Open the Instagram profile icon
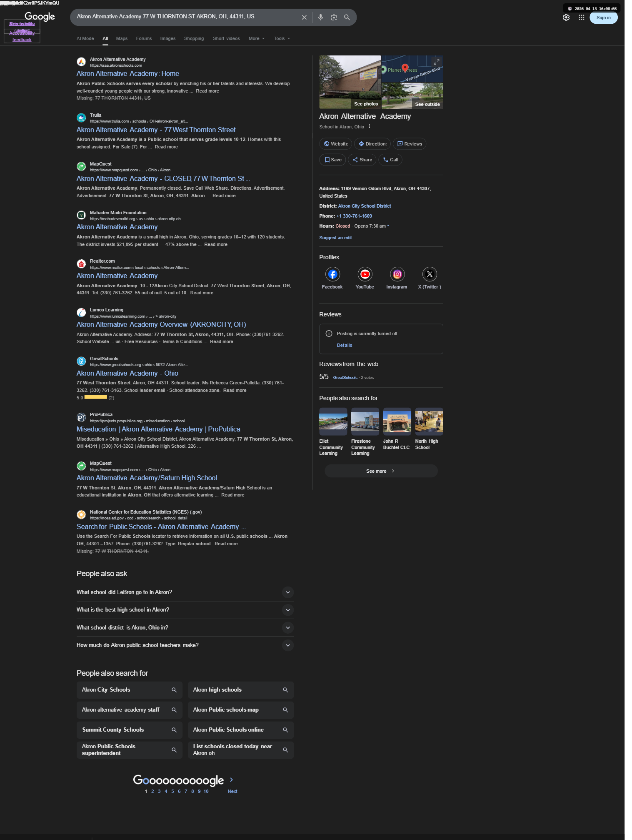Image resolution: width=632 pixels, height=840 pixels. pyautogui.click(x=397, y=274)
